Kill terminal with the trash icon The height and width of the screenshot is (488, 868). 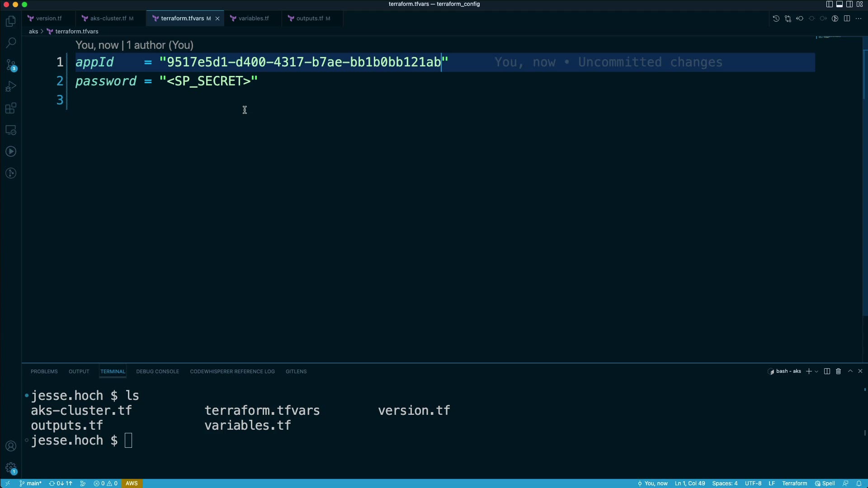tap(838, 371)
